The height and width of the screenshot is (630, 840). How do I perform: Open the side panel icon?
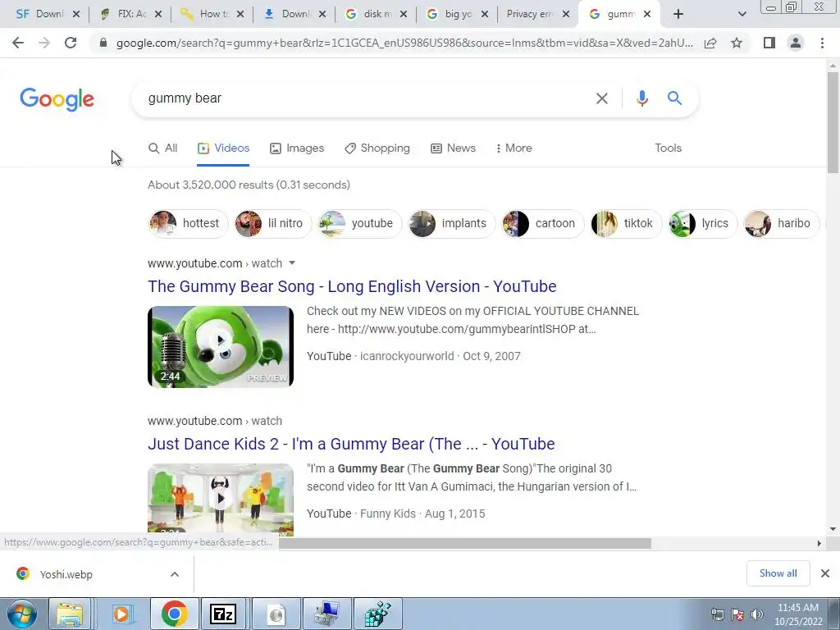(769, 43)
